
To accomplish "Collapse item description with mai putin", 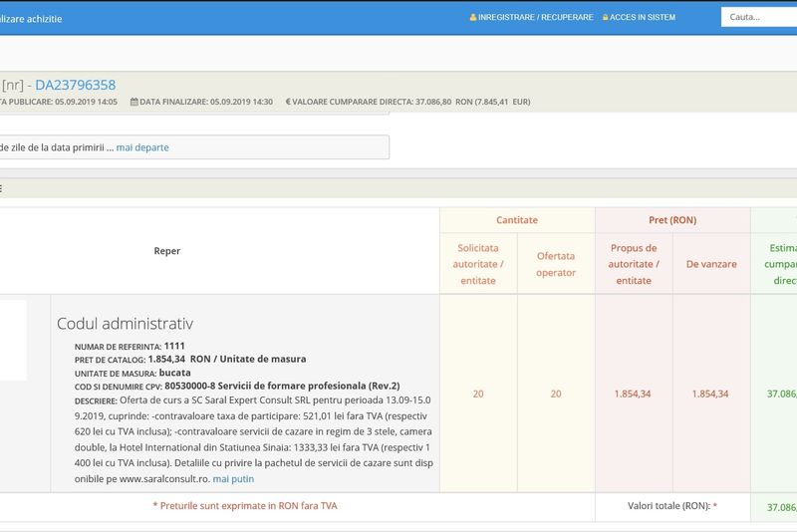I will click(233, 478).
